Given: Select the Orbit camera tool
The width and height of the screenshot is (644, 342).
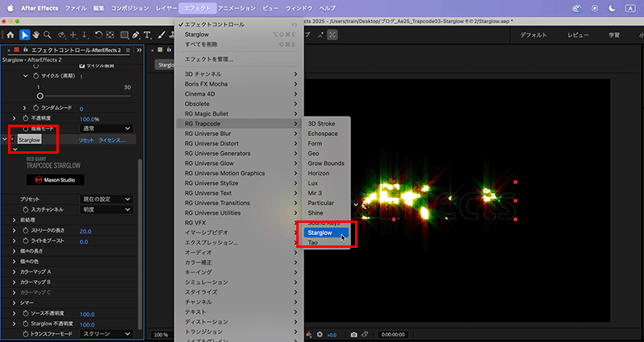Looking at the screenshot, I should 62,35.
